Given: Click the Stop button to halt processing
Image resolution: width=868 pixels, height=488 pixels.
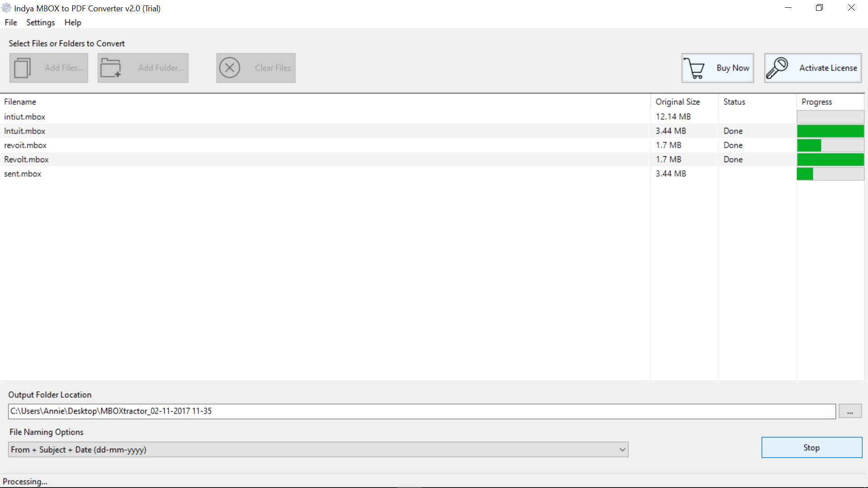Looking at the screenshot, I should tap(811, 447).
